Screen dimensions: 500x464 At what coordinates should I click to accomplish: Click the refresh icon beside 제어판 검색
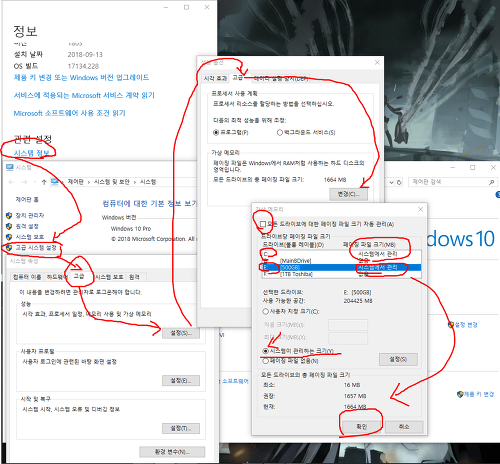click(399, 182)
